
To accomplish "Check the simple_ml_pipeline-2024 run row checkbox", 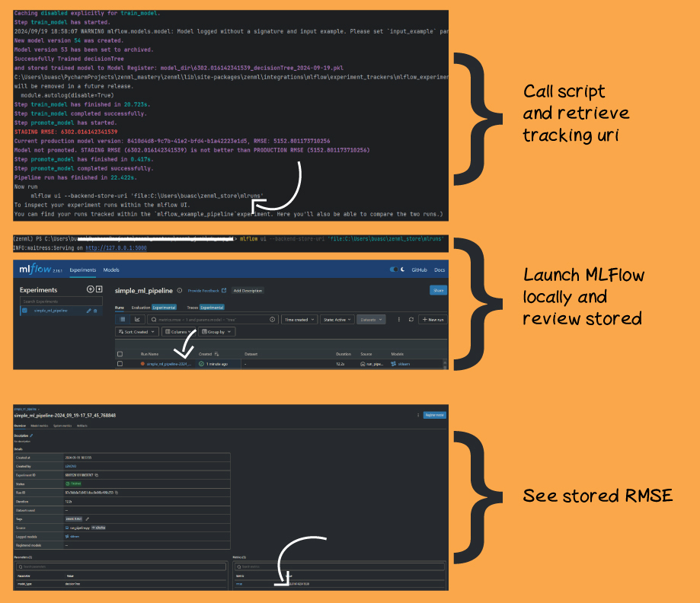I will [120, 364].
